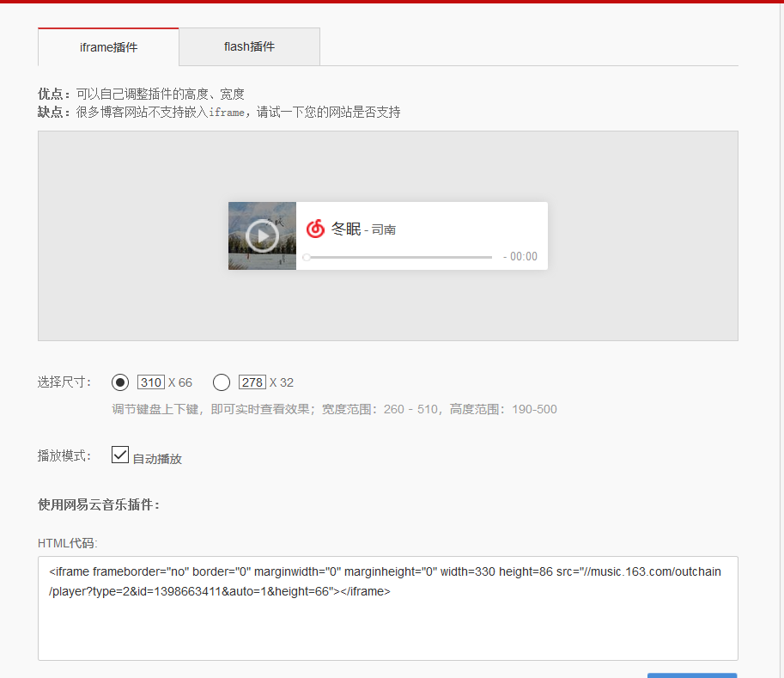Image resolution: width=784 pixels, height=678 pixels.
Task: Click the player progress bar track
Action: click(x=399, y=257)
